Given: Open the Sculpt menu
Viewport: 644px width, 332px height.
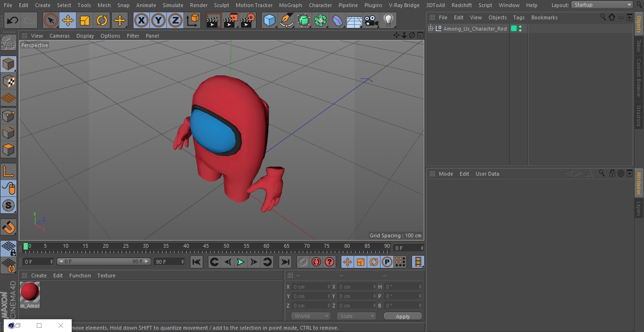Looking at the screenshot, I should 221,5.
